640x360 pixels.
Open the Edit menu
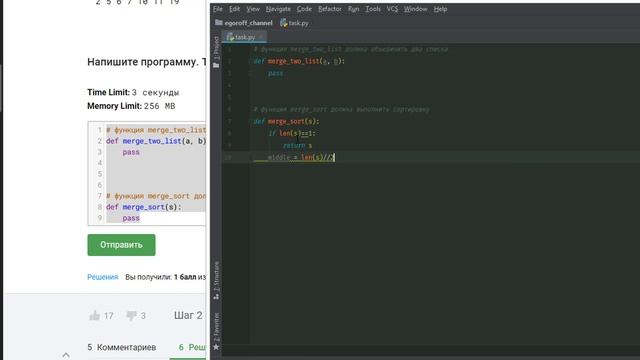234,9
